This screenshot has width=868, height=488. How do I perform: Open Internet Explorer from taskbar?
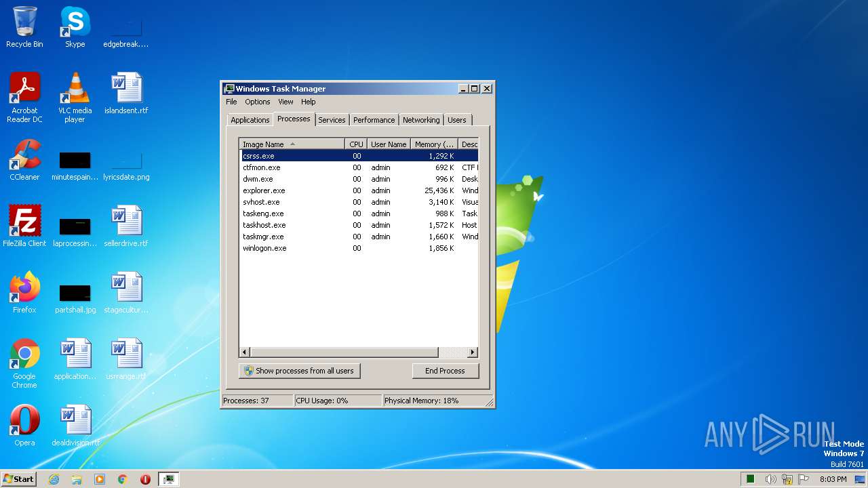54,479
